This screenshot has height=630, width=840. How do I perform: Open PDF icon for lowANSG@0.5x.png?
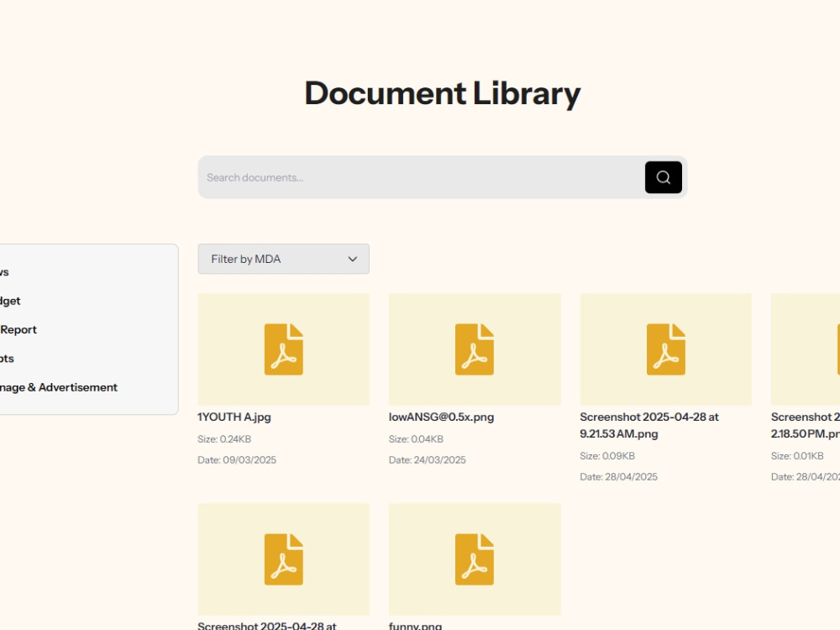pos(475,349)
